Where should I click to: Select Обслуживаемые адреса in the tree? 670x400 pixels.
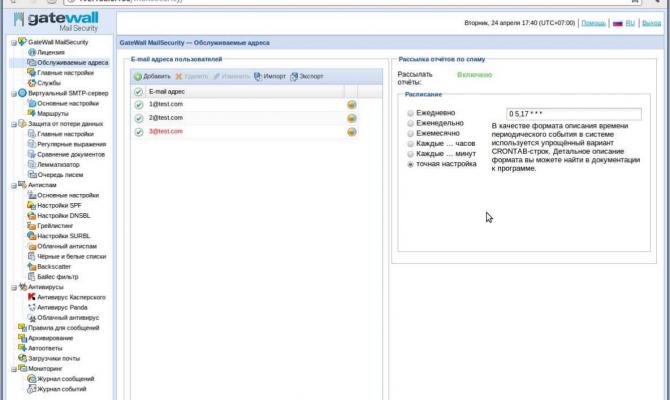tap(73, 62)
